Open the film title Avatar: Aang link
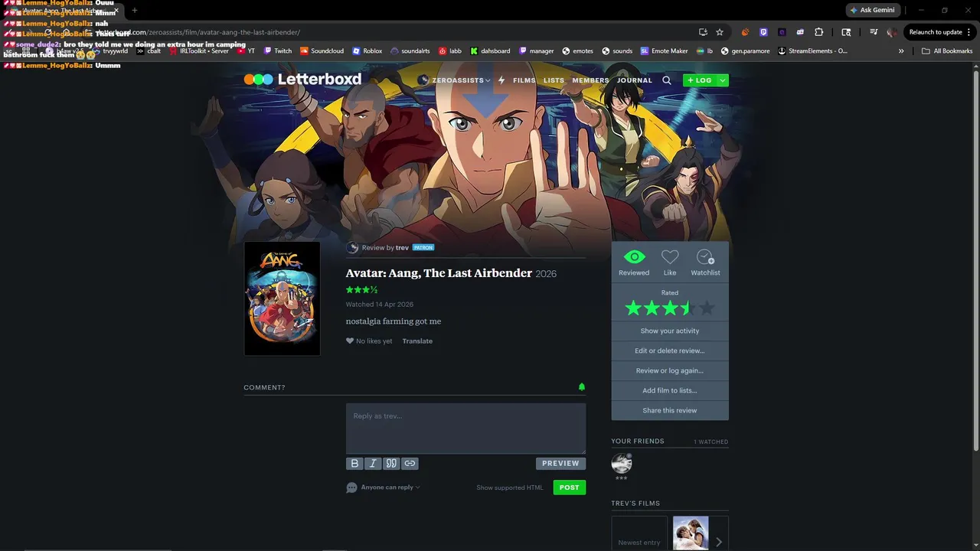The image size is (980, 551). pyautogui.click(x=439, y=273)
